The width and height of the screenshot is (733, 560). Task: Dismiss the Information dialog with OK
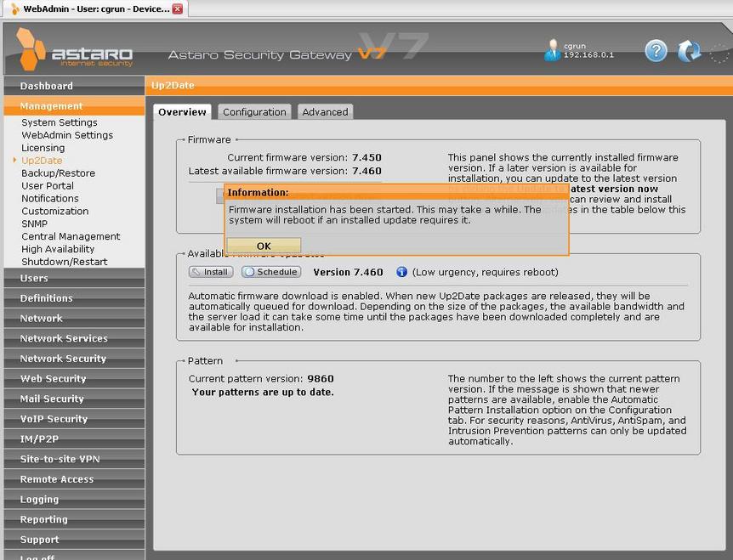point(264,246)
